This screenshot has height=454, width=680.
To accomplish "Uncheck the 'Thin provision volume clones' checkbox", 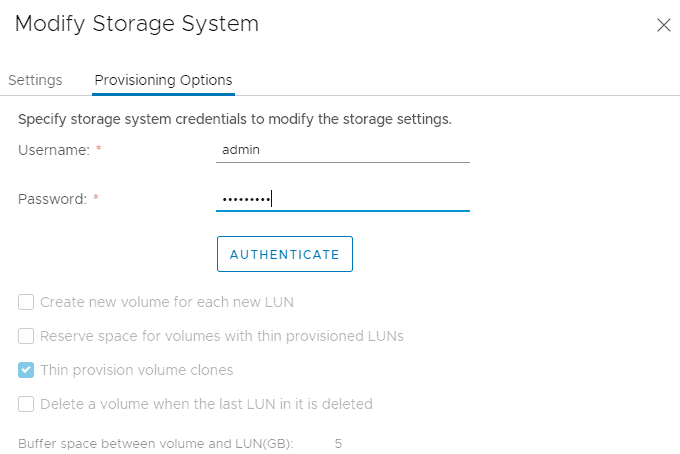I will click(26, 370).
